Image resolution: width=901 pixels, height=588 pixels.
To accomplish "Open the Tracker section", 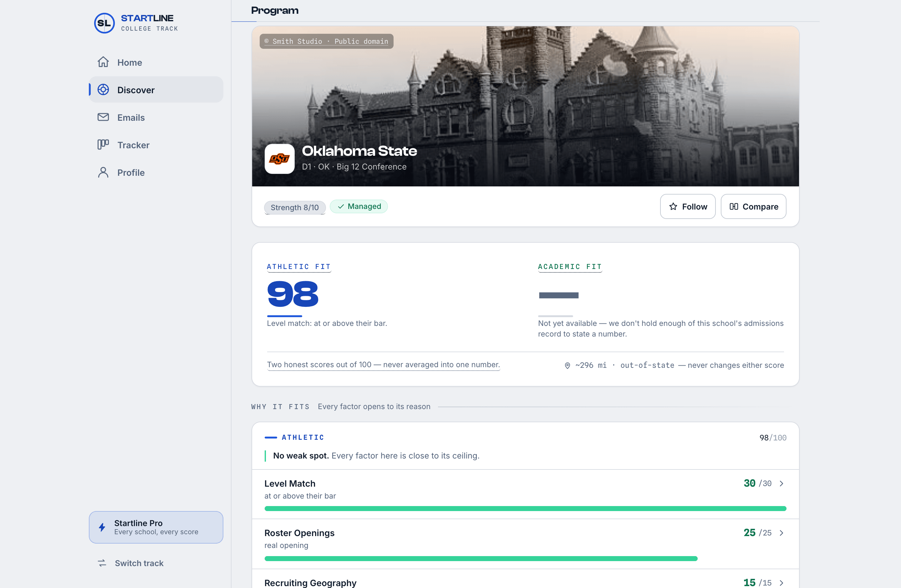I will point(156,144).
